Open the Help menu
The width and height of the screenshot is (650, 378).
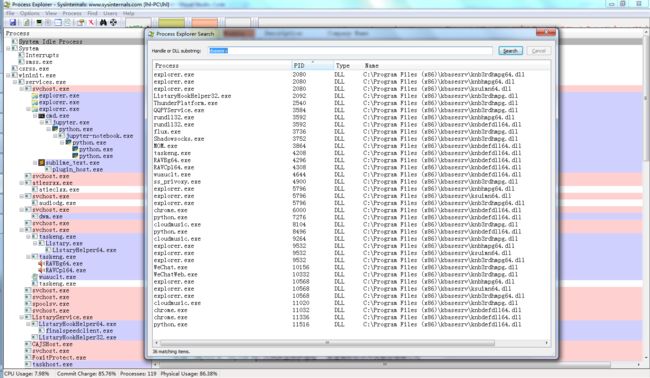(129, 13)
